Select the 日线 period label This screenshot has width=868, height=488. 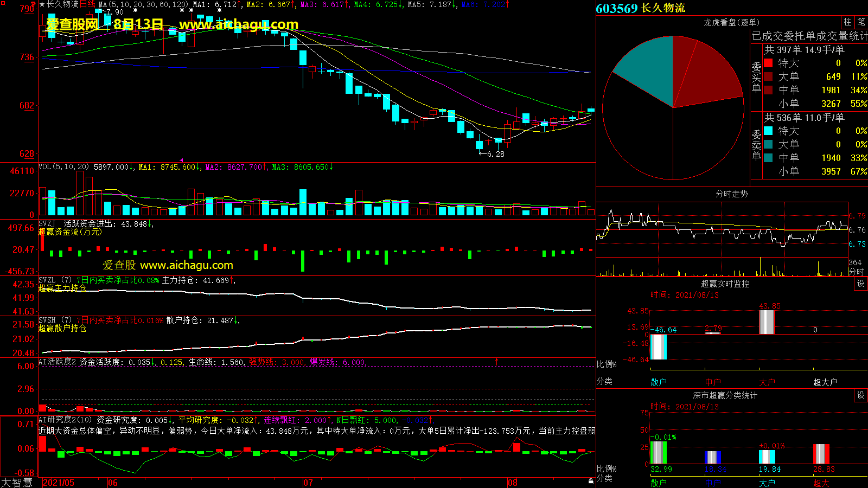(87, 4)
